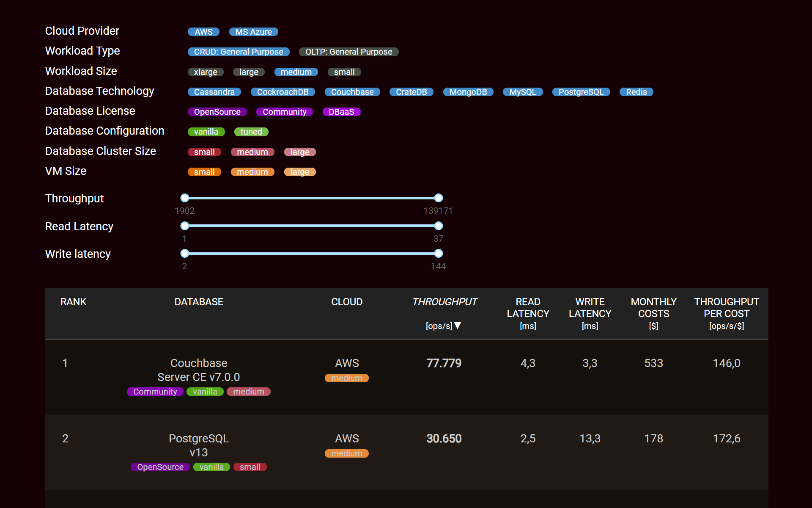Click the Read Latency slider minimum handle
The height and width of the screenshot is (508, 812).
(x=185, y=226)
